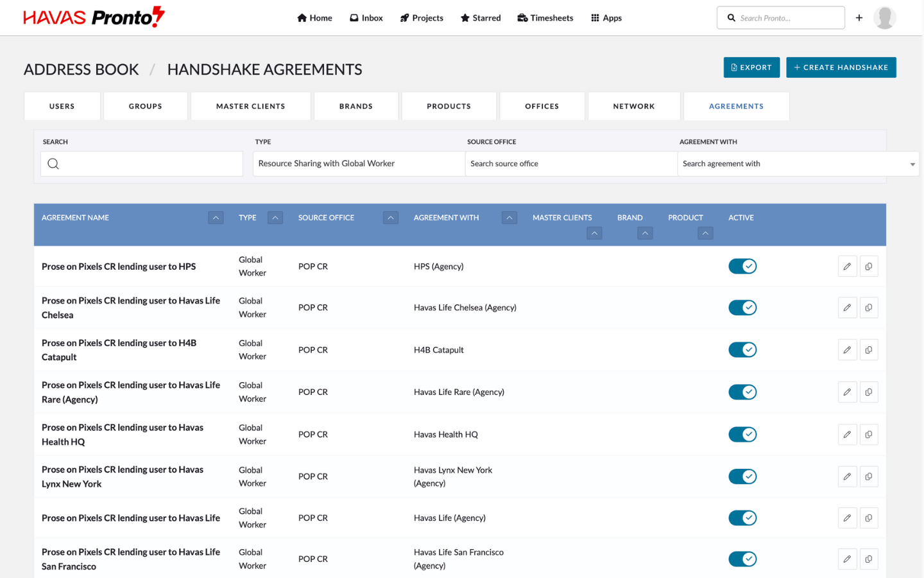Click the Create Handshake button

841,67
